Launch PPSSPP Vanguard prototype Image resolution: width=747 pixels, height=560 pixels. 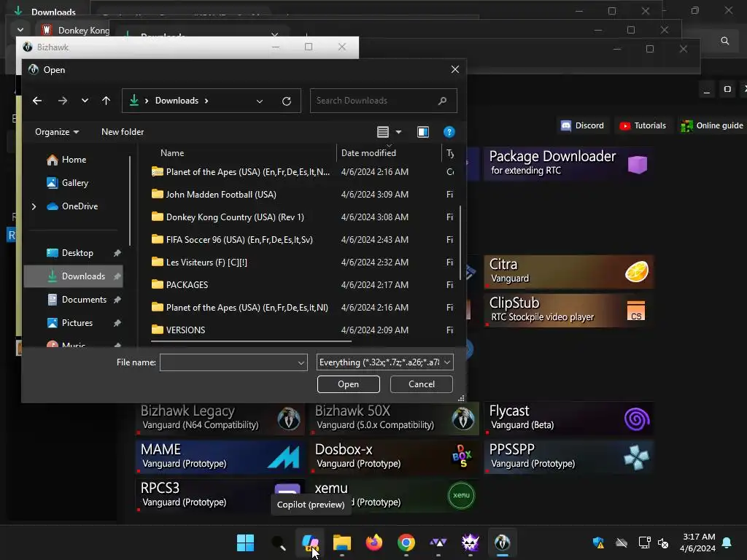pyautogui.click(x=568, y=457)
